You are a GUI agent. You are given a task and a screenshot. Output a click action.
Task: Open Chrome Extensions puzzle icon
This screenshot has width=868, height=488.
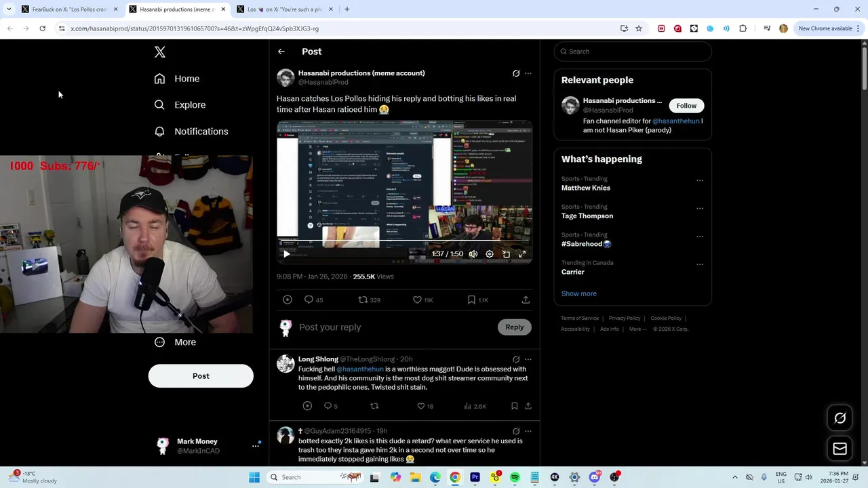pyautogui.click(x=743, y=28)
